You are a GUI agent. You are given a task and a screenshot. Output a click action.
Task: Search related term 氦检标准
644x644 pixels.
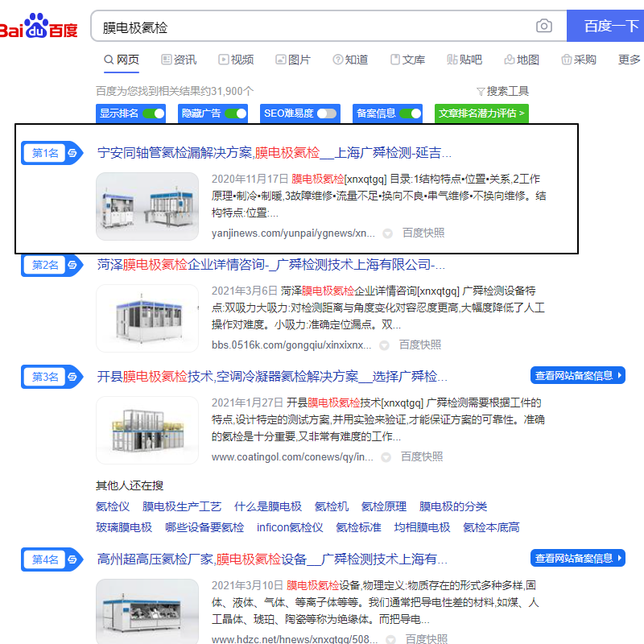click(358, 527)
